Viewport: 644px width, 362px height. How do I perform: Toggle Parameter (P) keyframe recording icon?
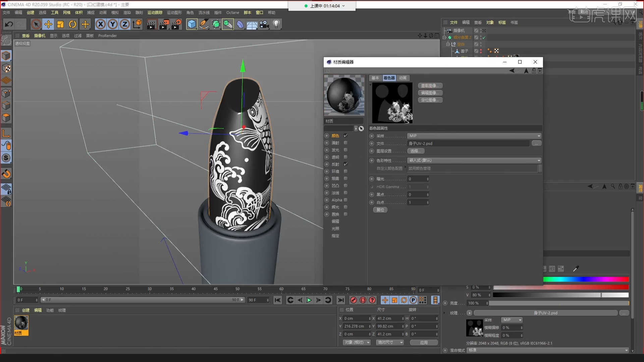click(413, 300)
